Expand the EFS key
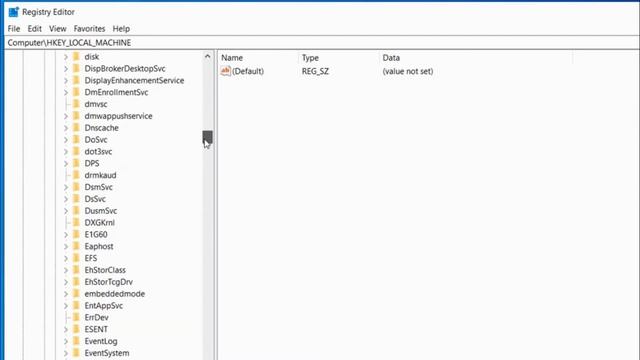Screen dimensions: 640x360 click(x=66, y=258)
